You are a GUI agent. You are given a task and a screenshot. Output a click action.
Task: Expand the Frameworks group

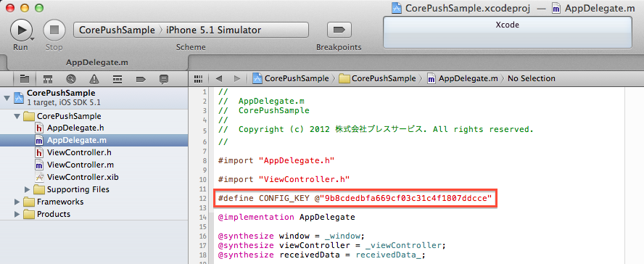coord(17,202)
